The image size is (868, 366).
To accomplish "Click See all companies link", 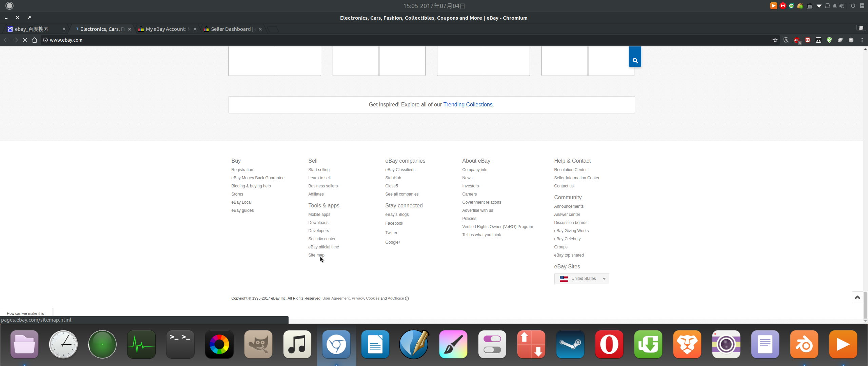I will point(402,194).
